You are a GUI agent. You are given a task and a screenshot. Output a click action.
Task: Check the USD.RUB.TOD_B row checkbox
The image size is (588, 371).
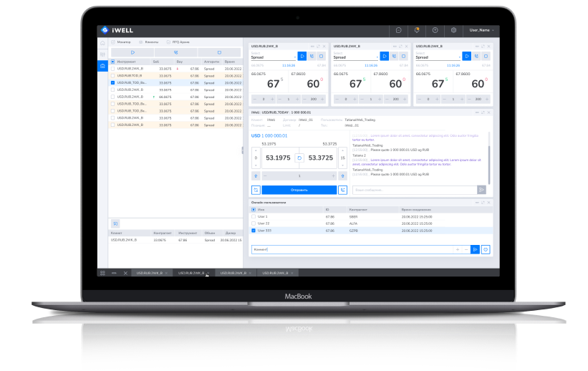[x=112, y=76]
